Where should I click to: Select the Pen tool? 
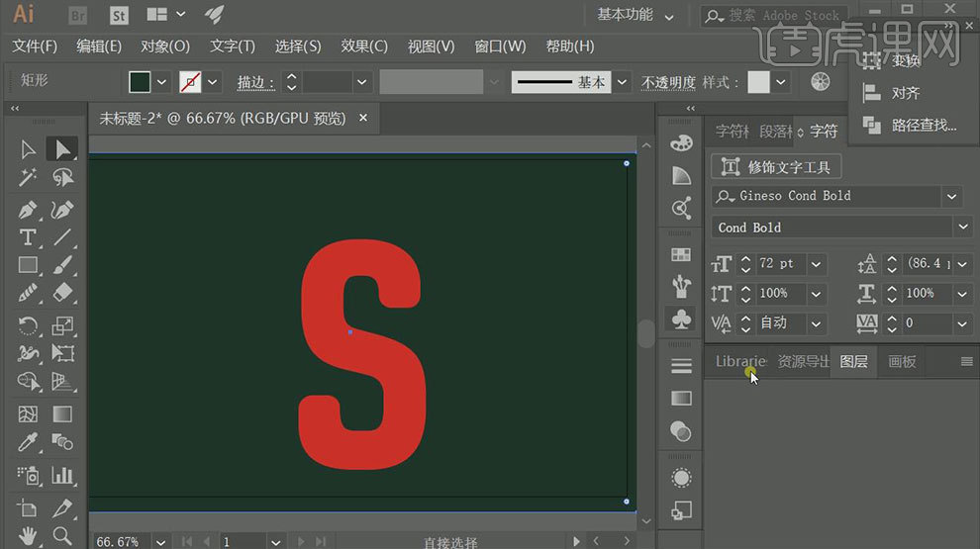coord(28,210)
